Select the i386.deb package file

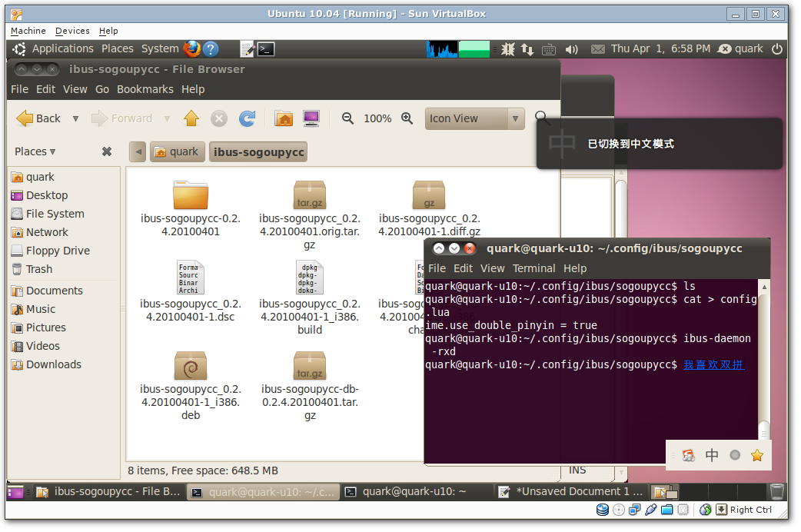191,386
